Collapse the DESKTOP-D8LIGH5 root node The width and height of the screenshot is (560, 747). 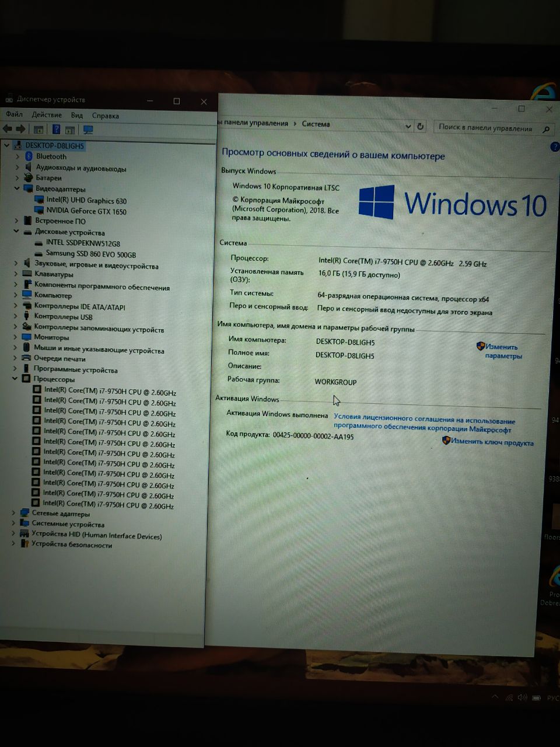click(7, 145)
